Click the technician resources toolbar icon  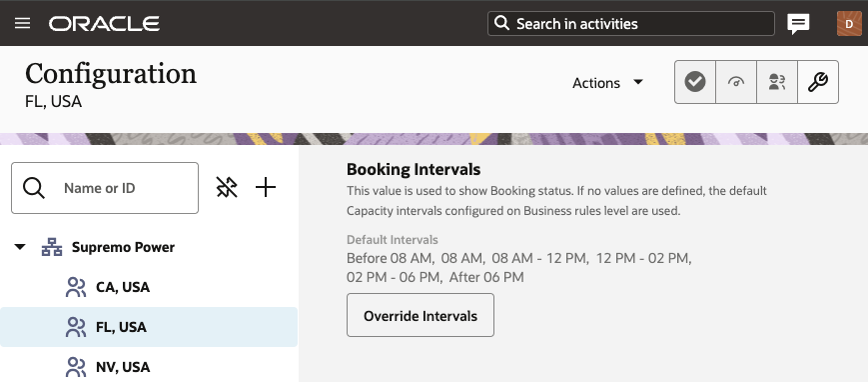click(777, 82)
